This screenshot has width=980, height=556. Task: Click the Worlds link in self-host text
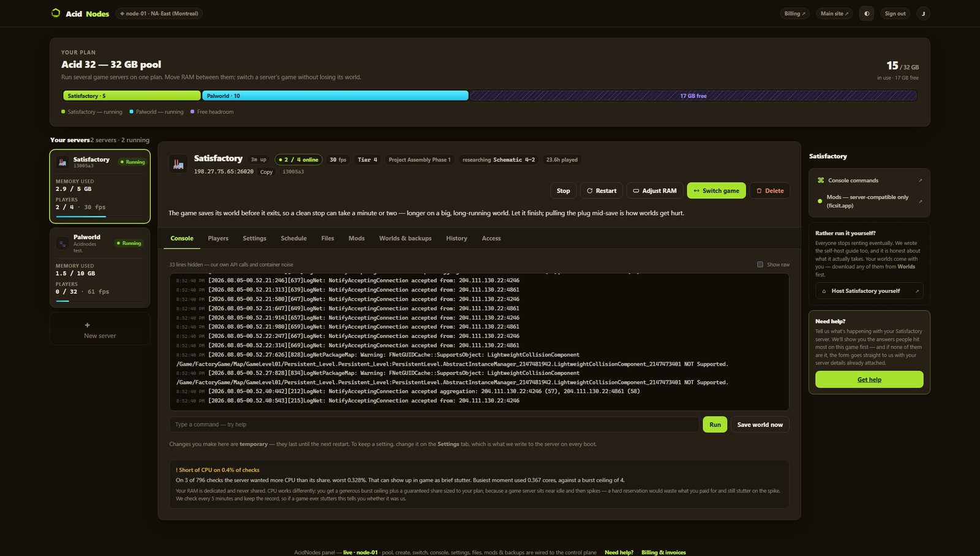907,266
